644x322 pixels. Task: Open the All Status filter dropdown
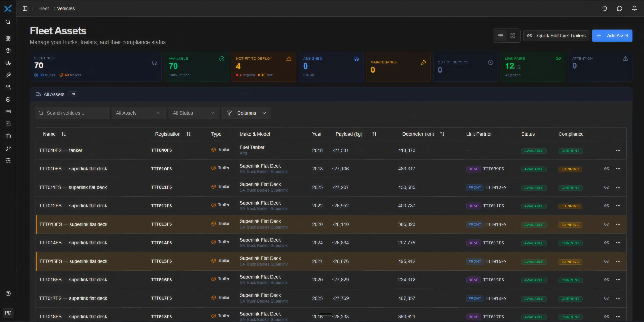coord(194,113)
